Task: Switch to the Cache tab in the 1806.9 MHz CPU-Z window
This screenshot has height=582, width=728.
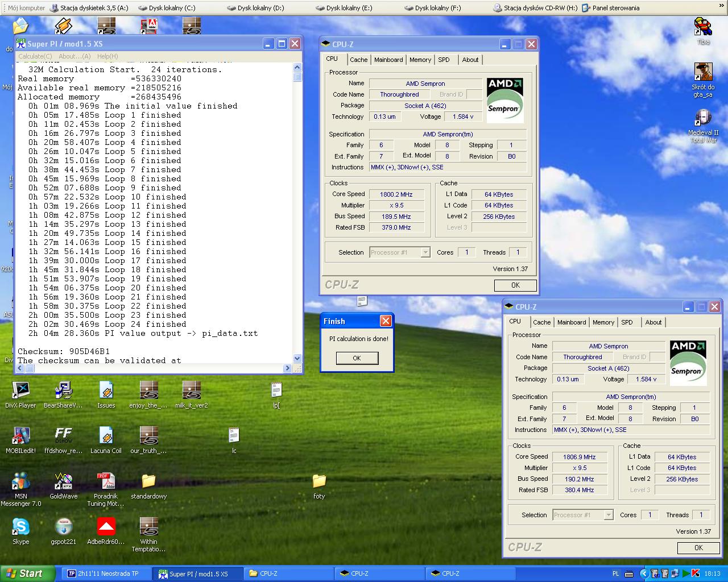Action: click(x=541, y=322)
